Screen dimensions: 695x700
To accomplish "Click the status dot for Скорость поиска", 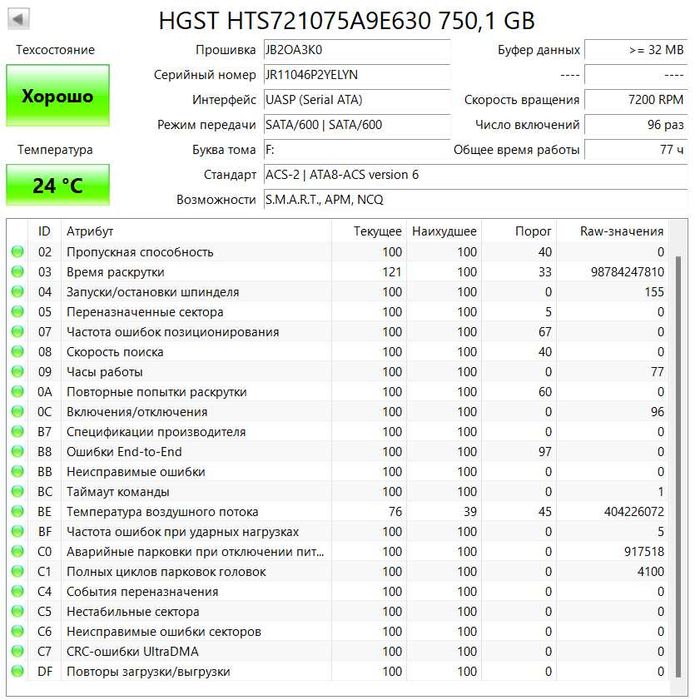I will tap(17, 352).
